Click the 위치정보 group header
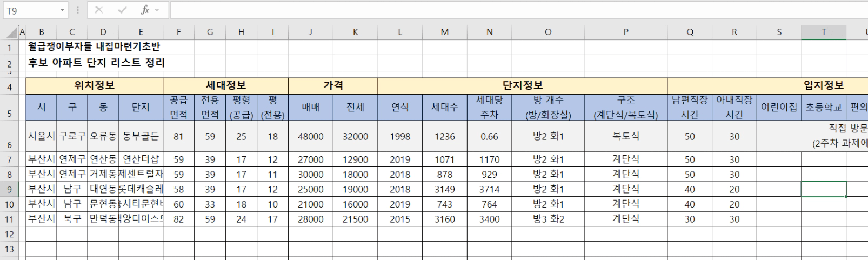 [95, 85]
